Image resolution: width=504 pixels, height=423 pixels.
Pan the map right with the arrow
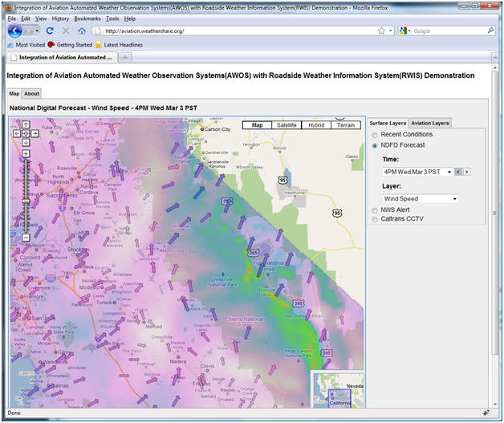35,133
